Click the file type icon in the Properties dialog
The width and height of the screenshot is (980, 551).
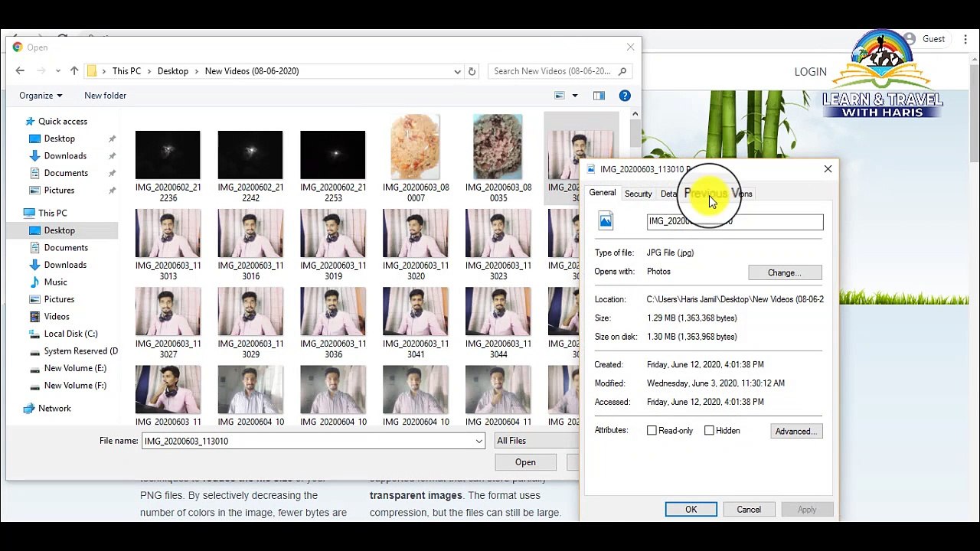point(606,221)
